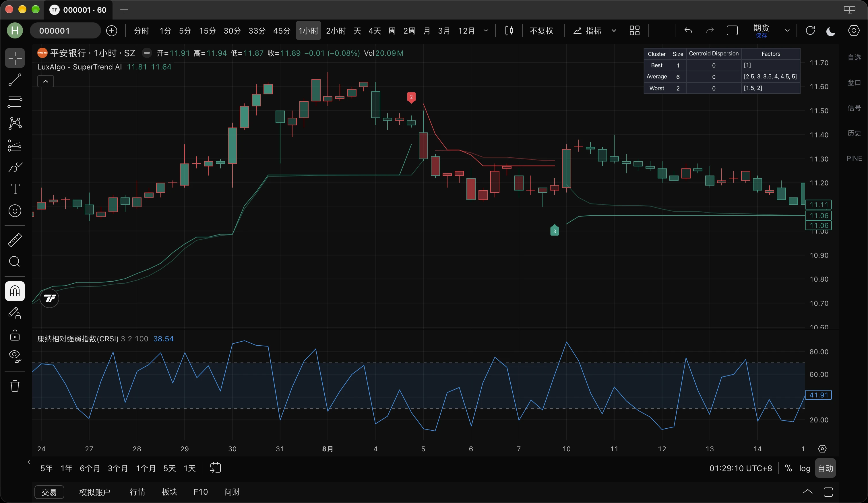Image resolution: width=868 pixels, height=503 pixels.
Task: Select the text annotation tool
Action: click(15, 189)
